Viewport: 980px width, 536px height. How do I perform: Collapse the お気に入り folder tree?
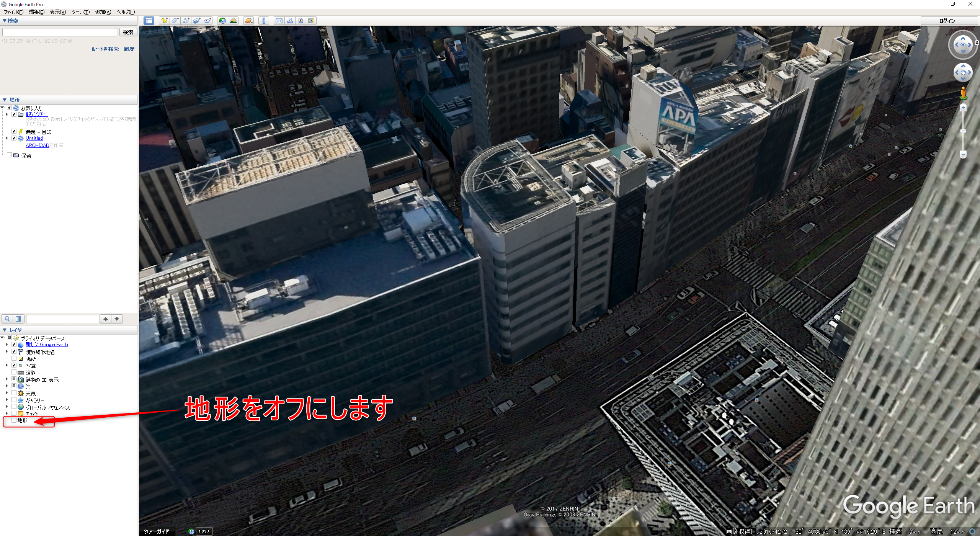click(2, 108)
